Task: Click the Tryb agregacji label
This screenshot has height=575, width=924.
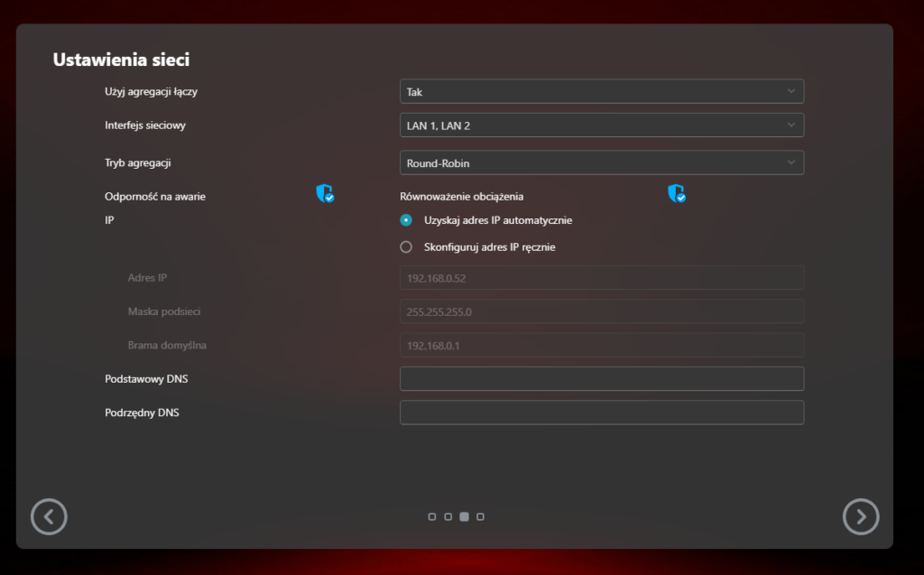Action: pos(138,162)
